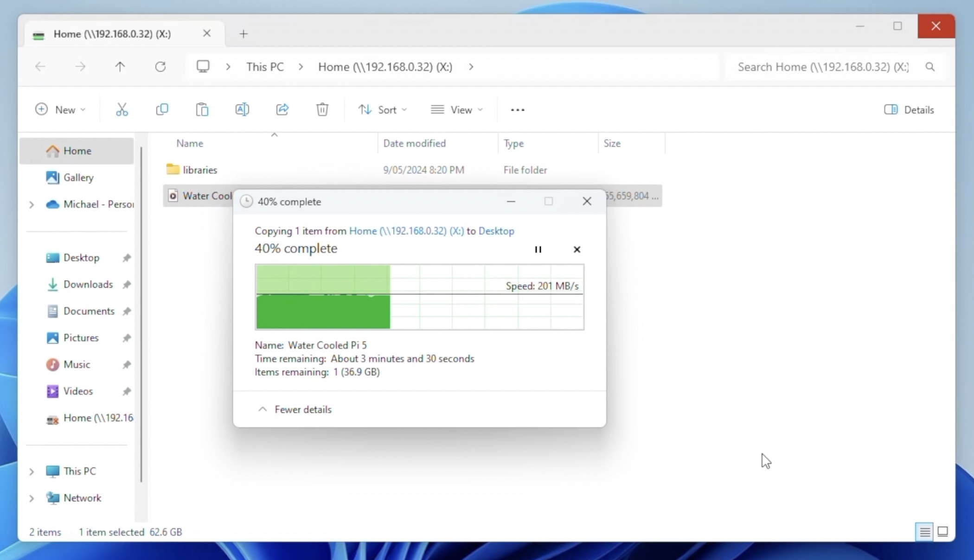Image resolution: width=974 pixels, height=560 pixels.
Task: Click the Rename icon in toolbar
Action: [242, 110]
